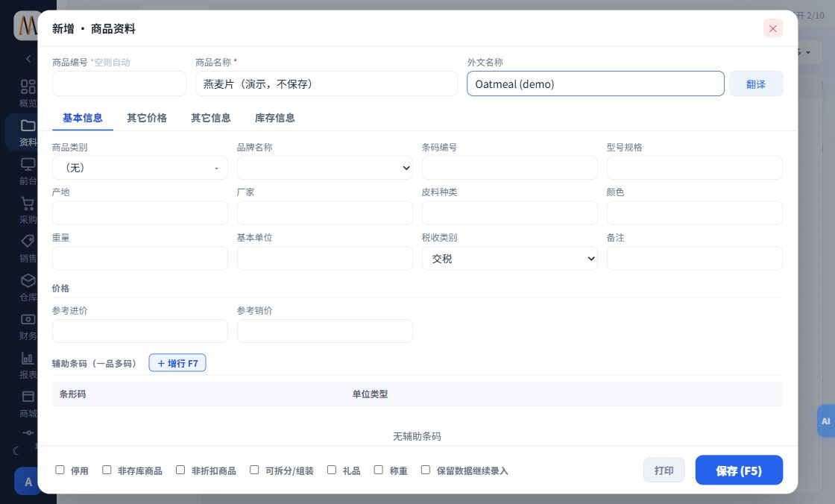Open the 税收类别 dropdown showing 交税
The image size is (835, 504).
[510, 259]
